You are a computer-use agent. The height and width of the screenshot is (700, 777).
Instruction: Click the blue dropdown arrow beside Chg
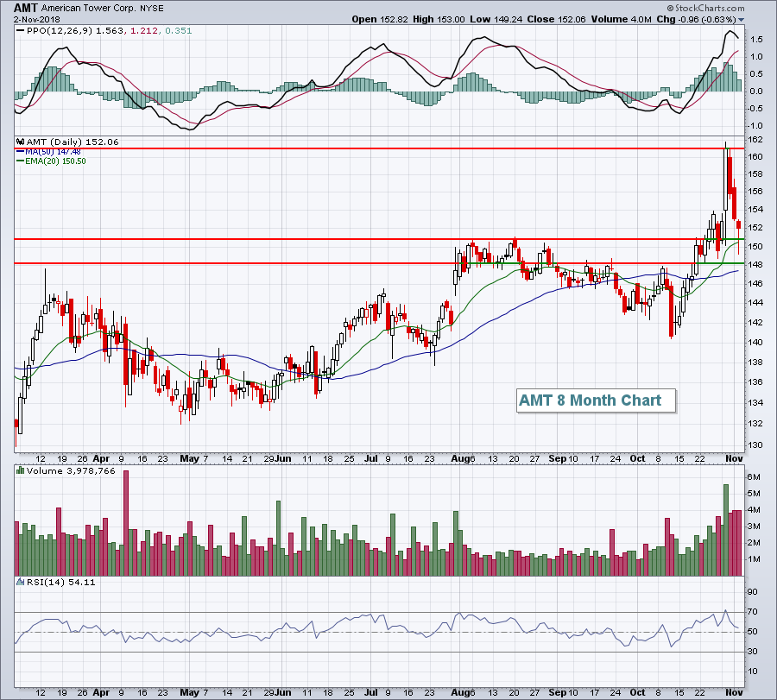click(x=742, y=20)
